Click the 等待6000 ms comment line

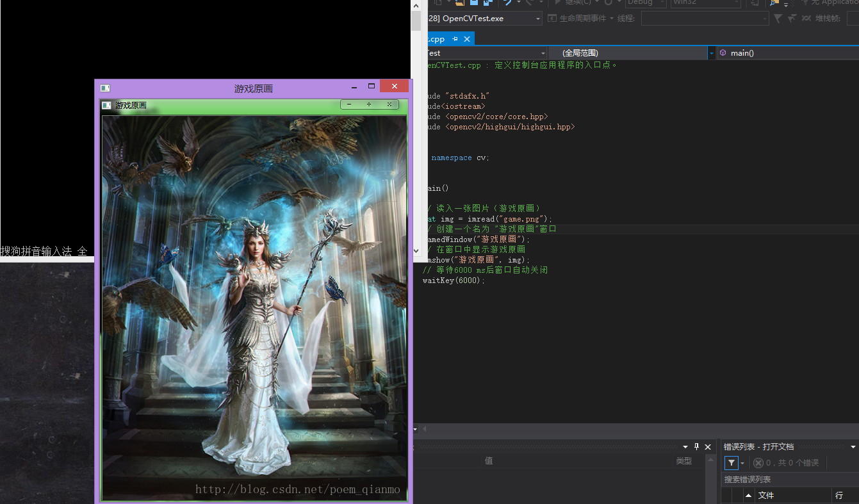485,270
